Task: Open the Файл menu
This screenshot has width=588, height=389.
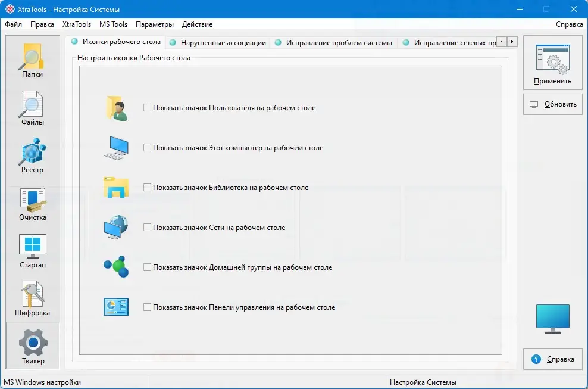Action: coord(14,24)
